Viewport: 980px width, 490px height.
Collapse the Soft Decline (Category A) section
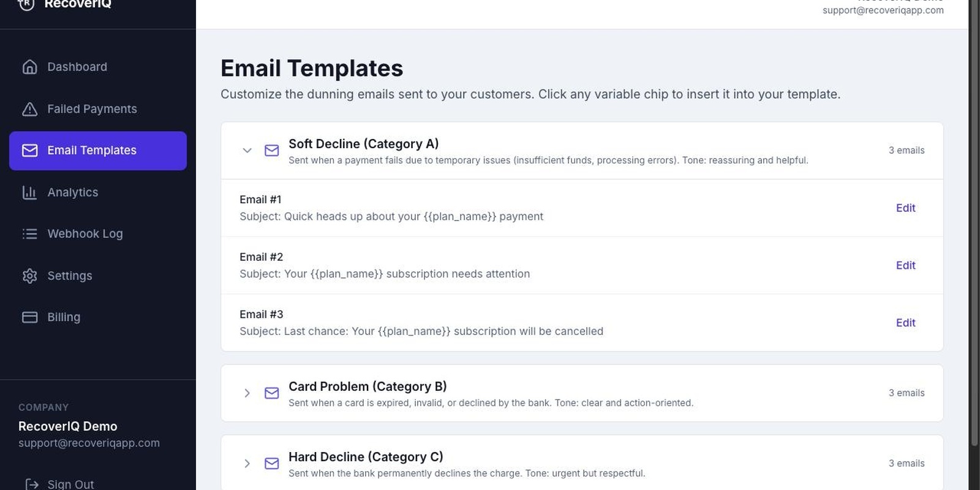click(x=247, y=151)
